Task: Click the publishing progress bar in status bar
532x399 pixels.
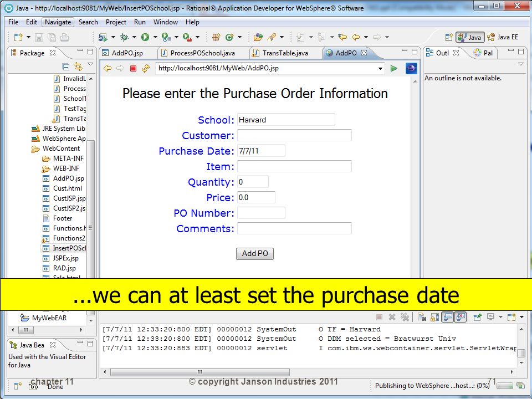Action: pyautogui.click(x=504, y=386)
